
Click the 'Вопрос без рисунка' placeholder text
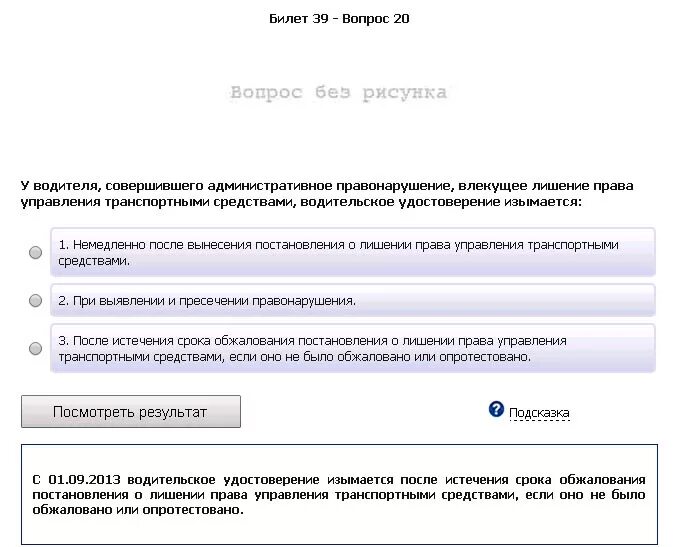(x=338, y=93)
